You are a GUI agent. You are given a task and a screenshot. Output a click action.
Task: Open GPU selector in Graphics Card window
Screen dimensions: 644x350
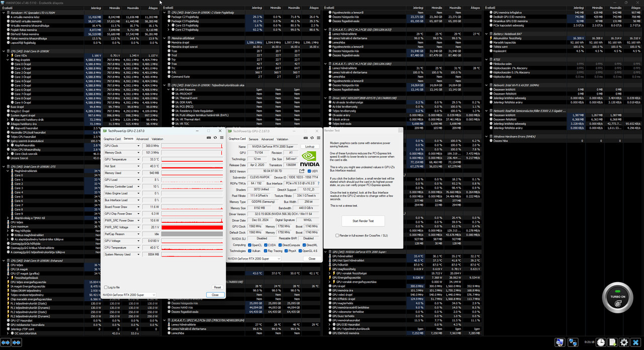(254, 258)
